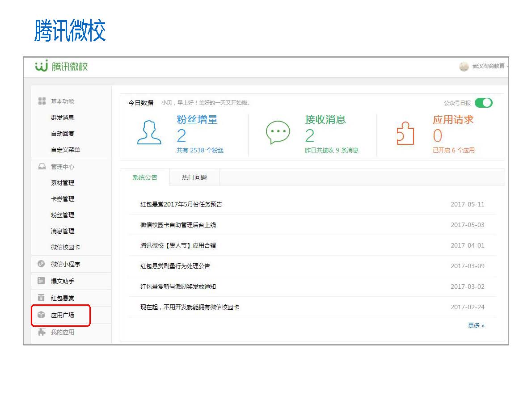
Task: Click the 应用广场 cube icon
Action: click(42, 315)
